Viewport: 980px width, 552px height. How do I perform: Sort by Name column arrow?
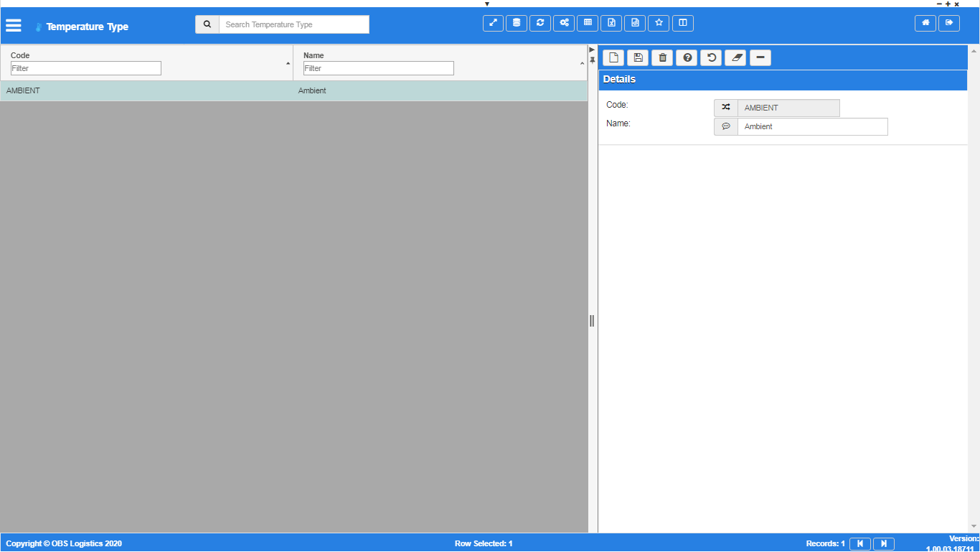(582, 65)
